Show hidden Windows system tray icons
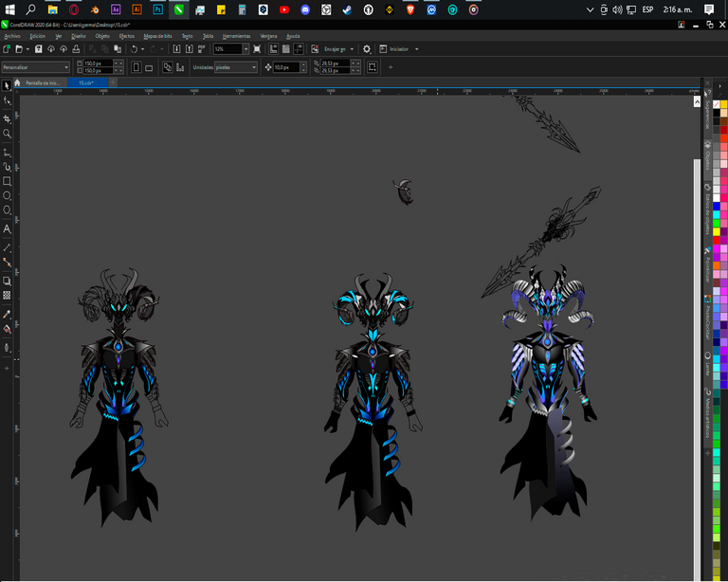 (x=590, y=9)
